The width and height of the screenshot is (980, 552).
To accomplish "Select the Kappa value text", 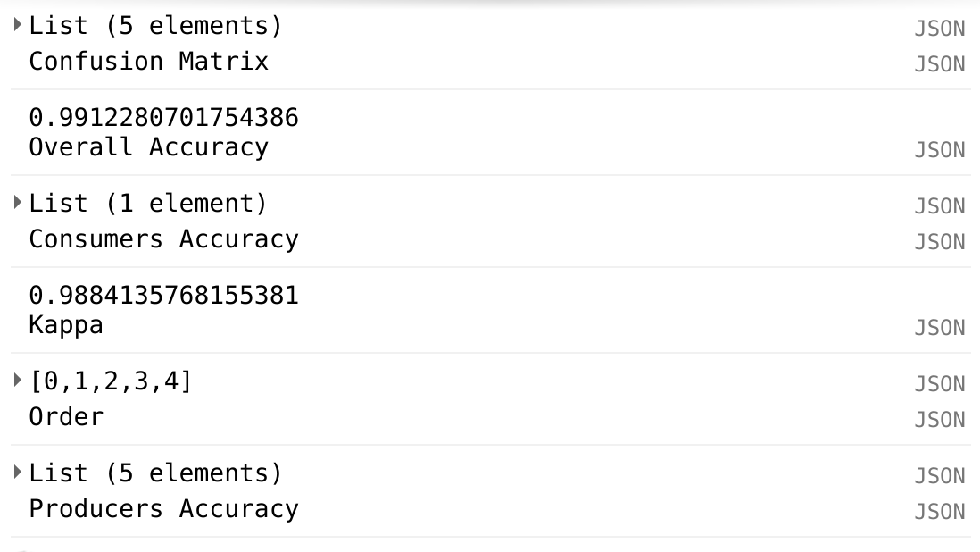I will [x=164, y=294].
